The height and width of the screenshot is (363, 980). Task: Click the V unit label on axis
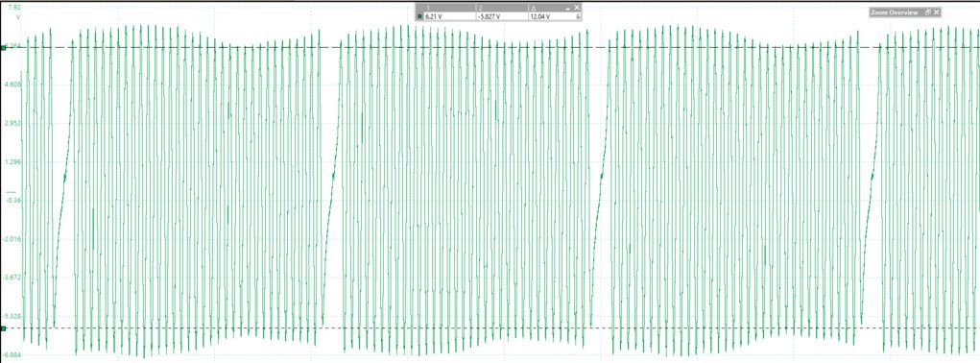pyautogui.click(x=19, y=17)
